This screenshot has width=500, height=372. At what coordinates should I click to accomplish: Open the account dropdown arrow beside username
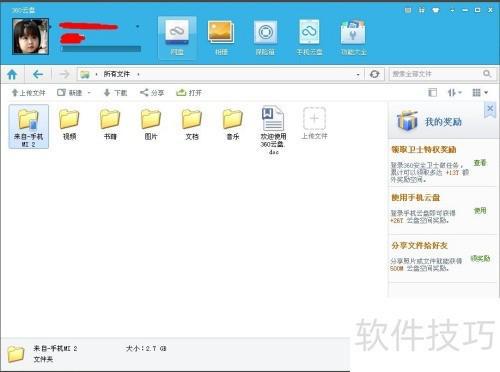tap(138, 26)
